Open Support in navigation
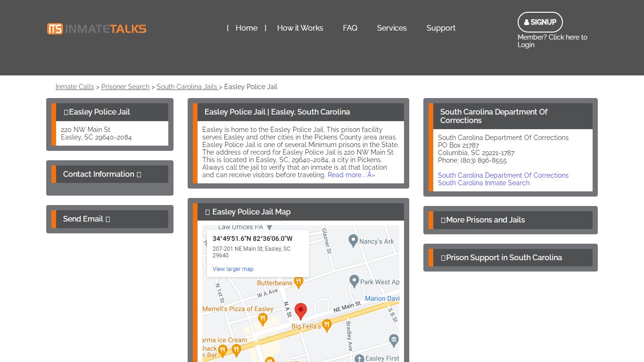644x362 pixels. 441,28
